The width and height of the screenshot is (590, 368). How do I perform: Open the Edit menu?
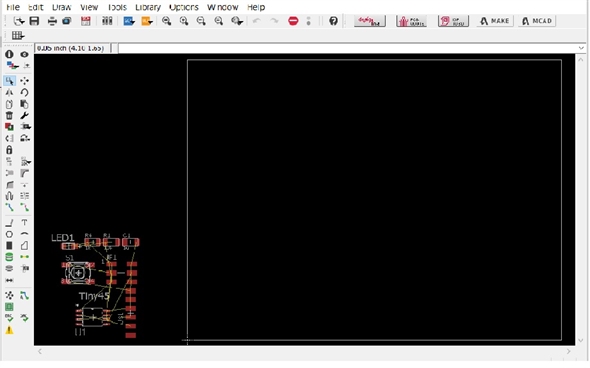(36, 7)
